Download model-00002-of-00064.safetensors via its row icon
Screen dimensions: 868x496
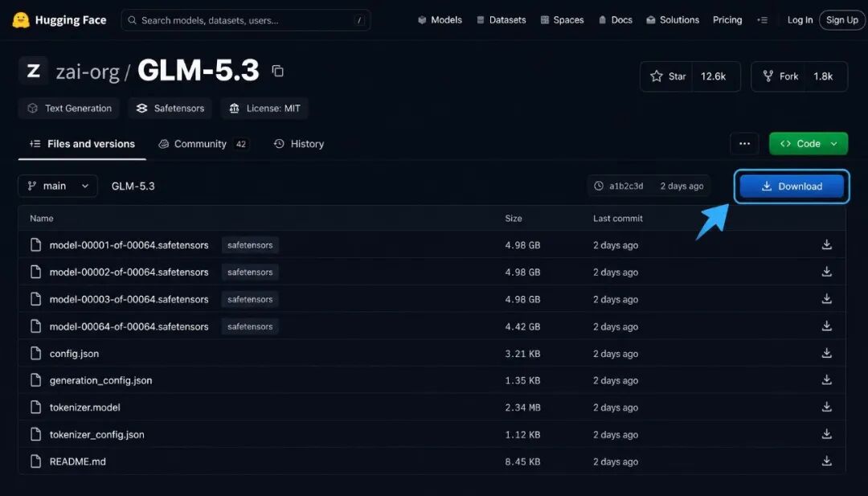pyautogui.click(x=826, y=272)
